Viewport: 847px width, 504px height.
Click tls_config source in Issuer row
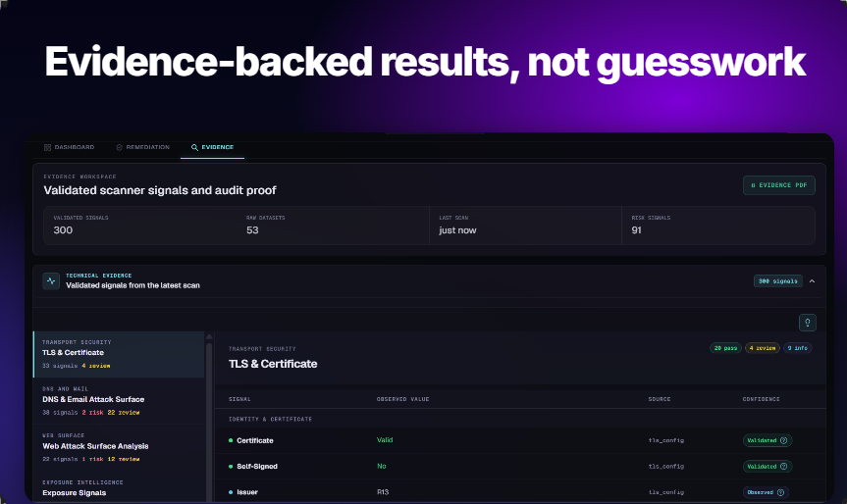coord(666,492)
